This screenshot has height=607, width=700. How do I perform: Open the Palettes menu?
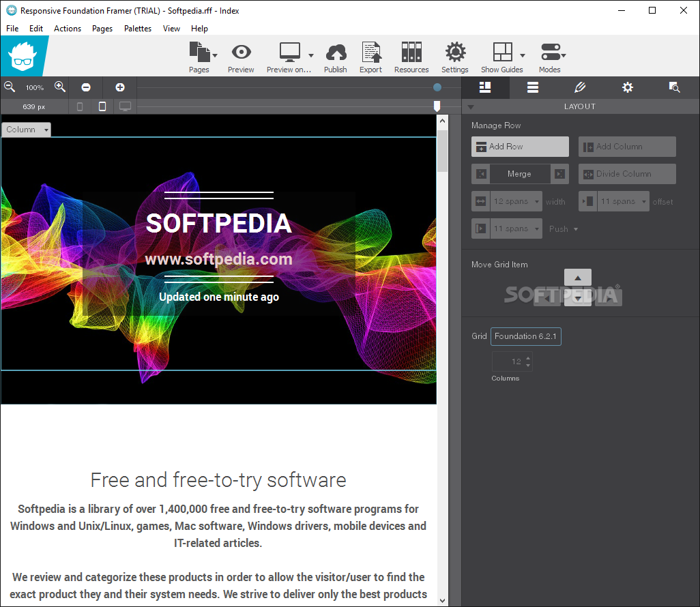pyautogui.click(x=138, y=29)
